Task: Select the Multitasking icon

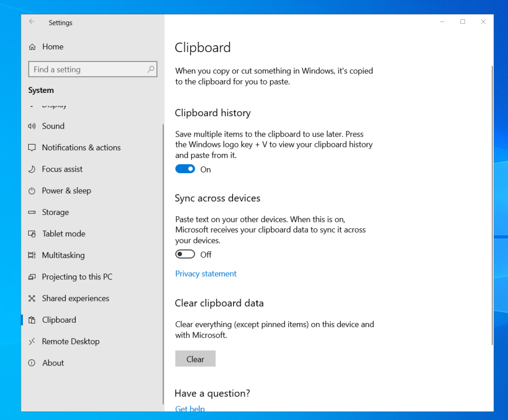Action: point(31,255)
